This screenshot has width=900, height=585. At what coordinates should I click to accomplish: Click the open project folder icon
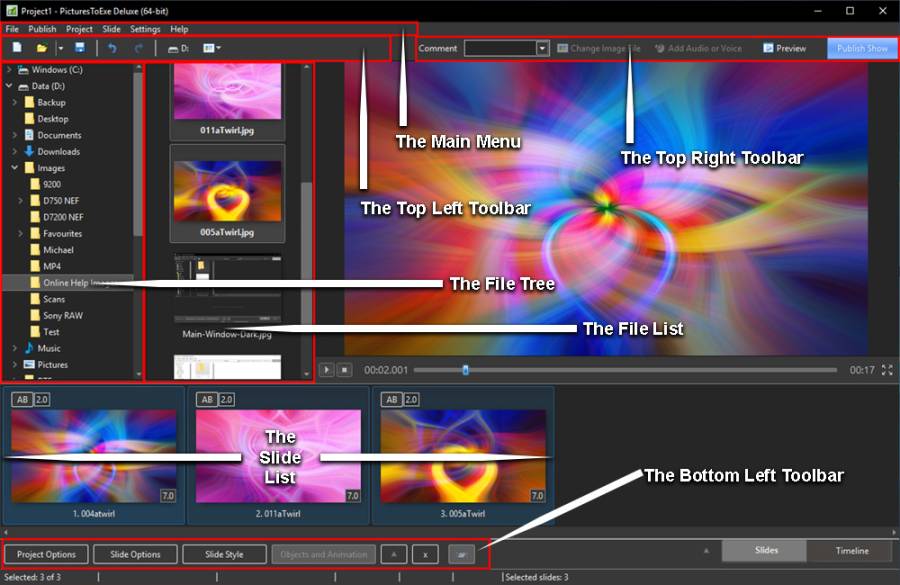(x=42, y=48)
